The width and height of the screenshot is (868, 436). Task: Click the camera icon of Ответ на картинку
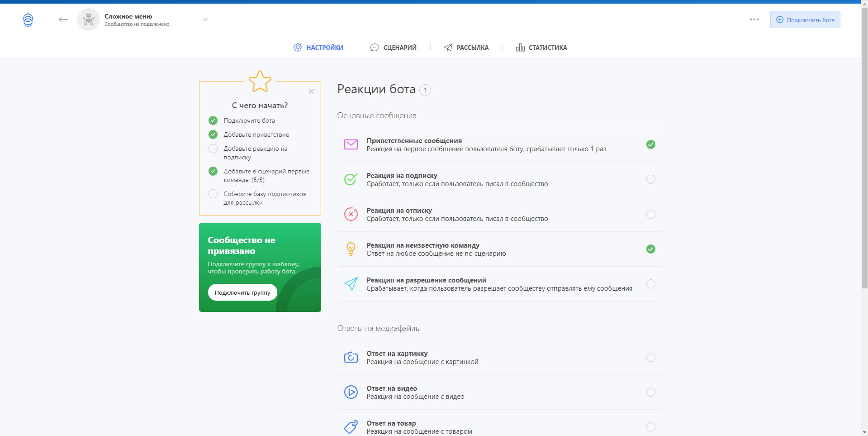coord(351,357)
